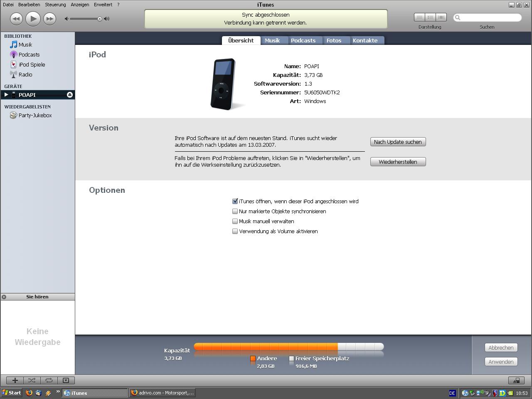Enable Verwendung als Volume aktivieren checkbox

[x=235, y=231]
